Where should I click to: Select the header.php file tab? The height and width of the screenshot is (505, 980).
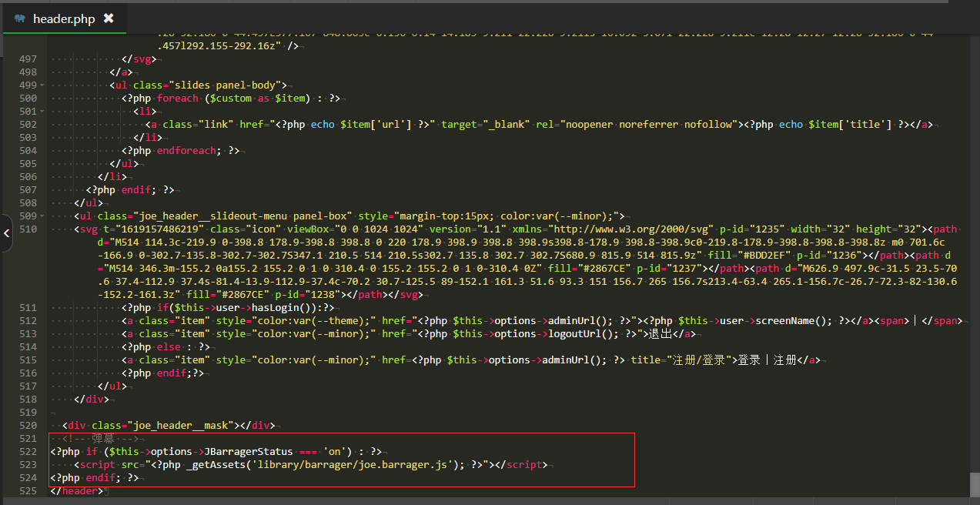point(64,18)
